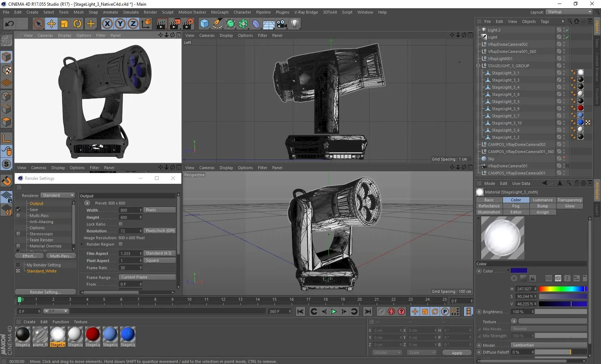Click the Width input field
This screenshot has width=601, height=364.
click(129, 210)
